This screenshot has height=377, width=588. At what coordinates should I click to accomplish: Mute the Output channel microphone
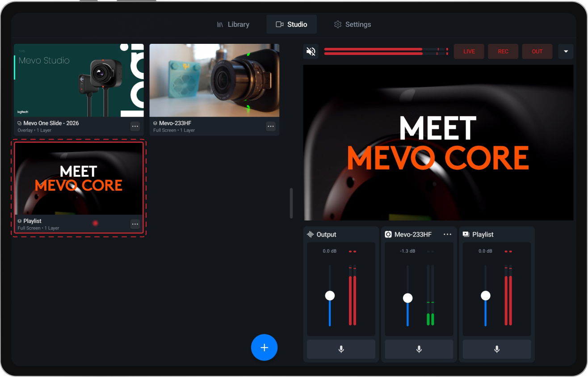pyautogui.click(x=340, y=349)
